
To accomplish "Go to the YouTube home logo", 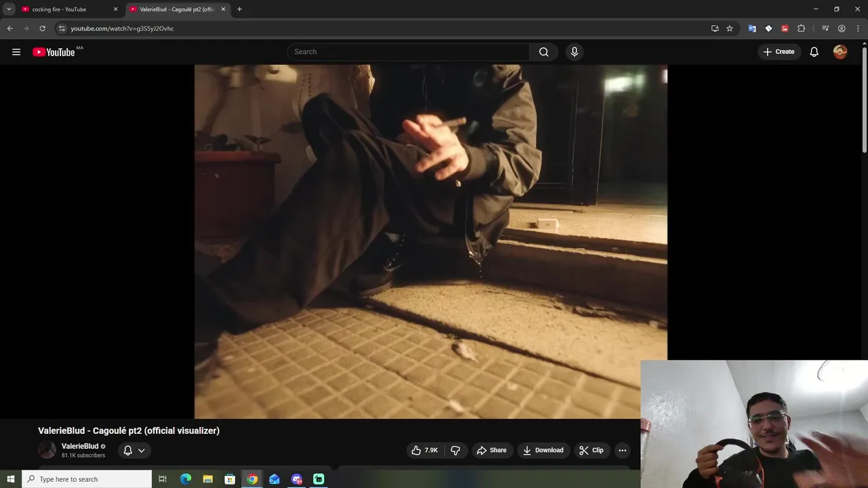I will coord(54,52).
